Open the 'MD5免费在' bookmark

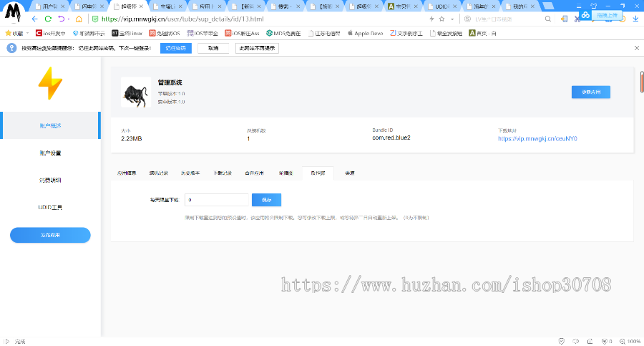(283, 34)
